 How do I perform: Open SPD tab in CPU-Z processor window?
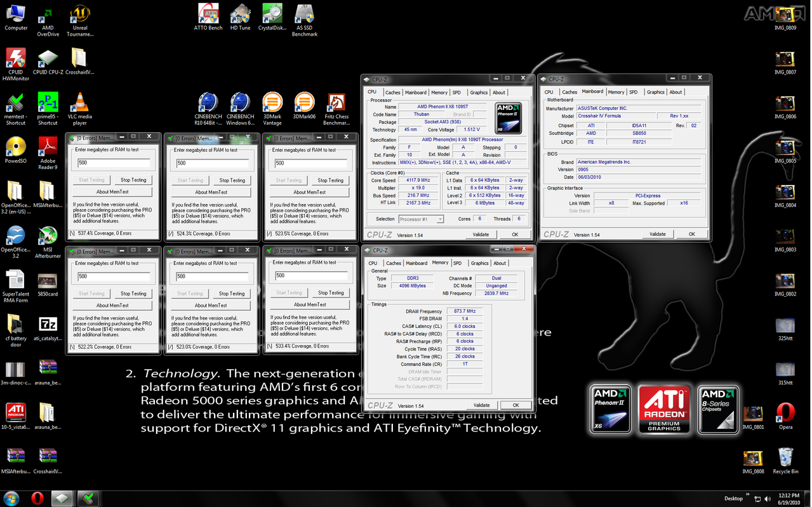tap(456, 93)
